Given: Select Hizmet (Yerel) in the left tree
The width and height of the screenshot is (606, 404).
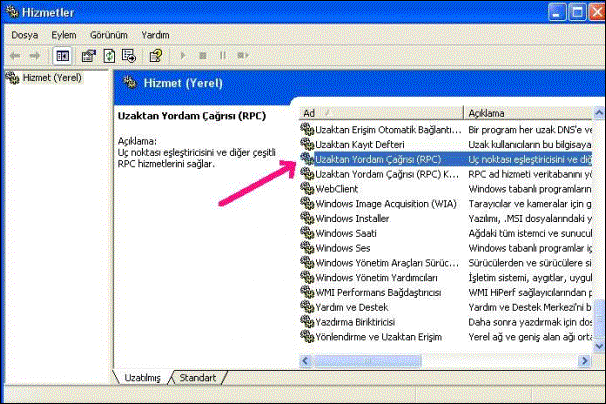Looking at the screenshot, I should coord(52,78).
